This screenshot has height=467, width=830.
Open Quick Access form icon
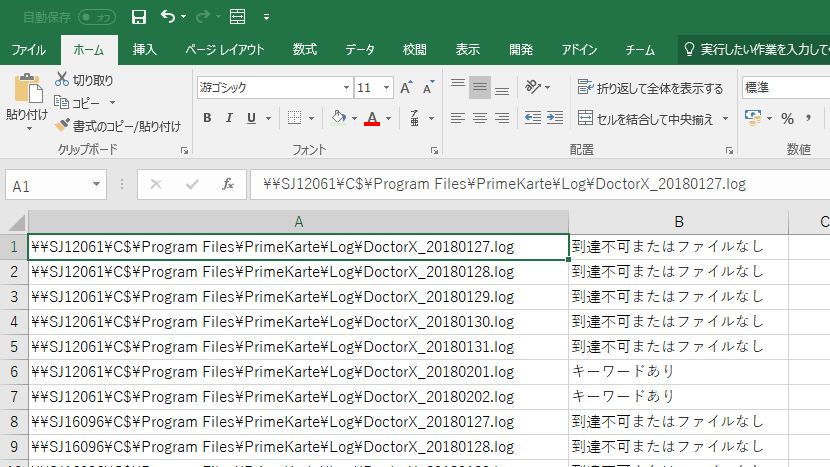click(237, 17)
